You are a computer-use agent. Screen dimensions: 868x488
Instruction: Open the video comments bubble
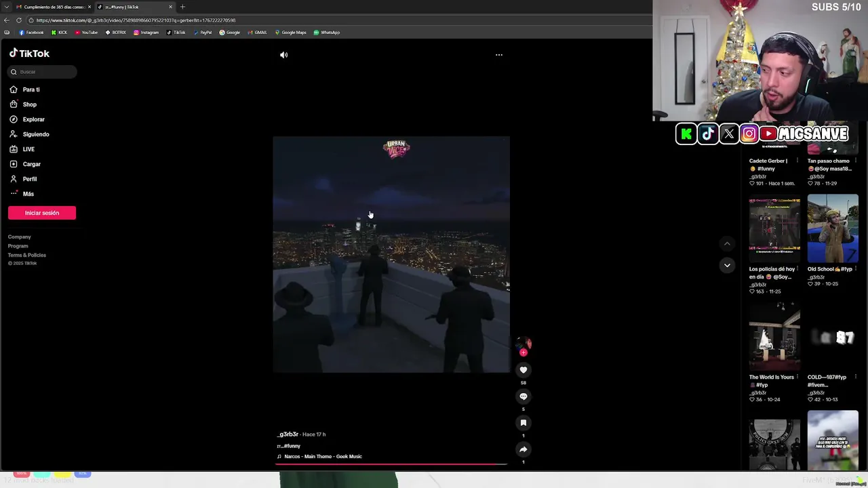[523, 396]
